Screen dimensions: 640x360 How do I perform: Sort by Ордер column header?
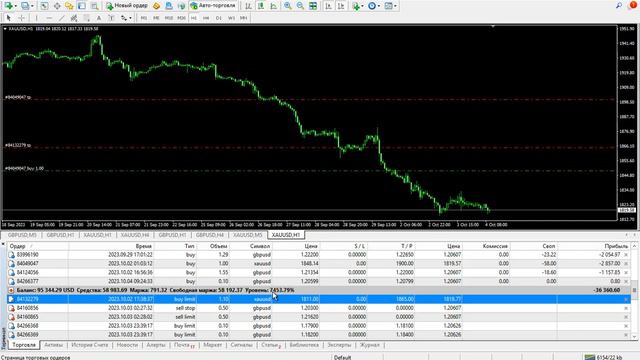pos(18,246)
